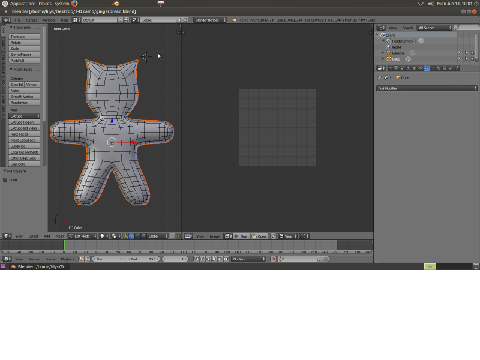Open the Playback menu in the timeline header

click(x=67, y=259)
